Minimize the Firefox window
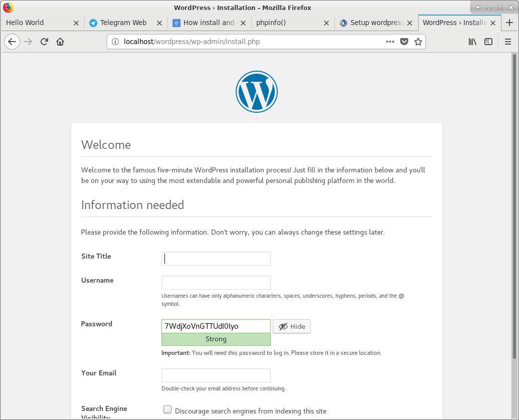 tap(489, 8)
